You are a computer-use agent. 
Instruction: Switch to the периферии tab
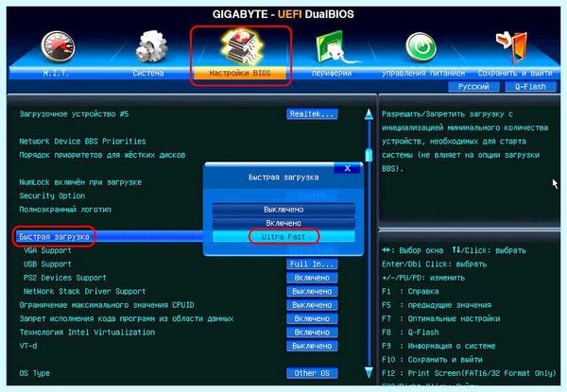point(332,73)
